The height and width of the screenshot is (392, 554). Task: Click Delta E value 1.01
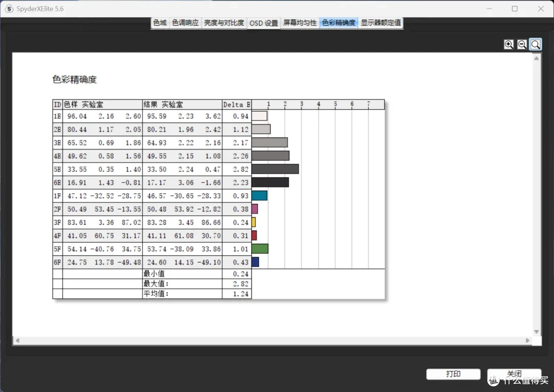(241, 249)
